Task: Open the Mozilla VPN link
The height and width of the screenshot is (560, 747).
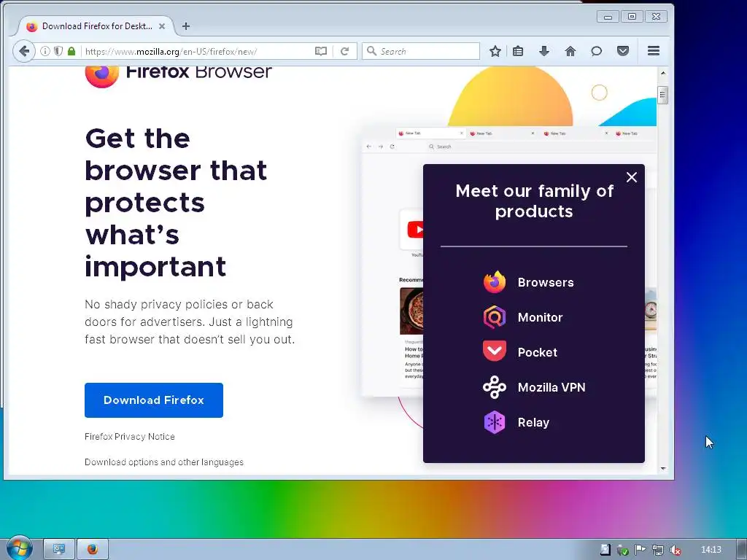Action: (551, 387)
